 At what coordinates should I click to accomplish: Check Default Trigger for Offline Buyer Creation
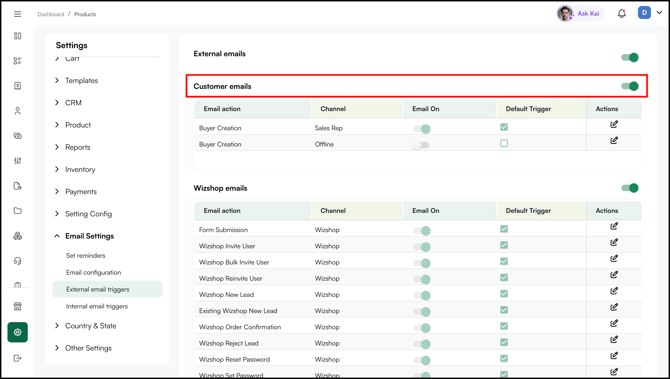click(x=504, y=143)
